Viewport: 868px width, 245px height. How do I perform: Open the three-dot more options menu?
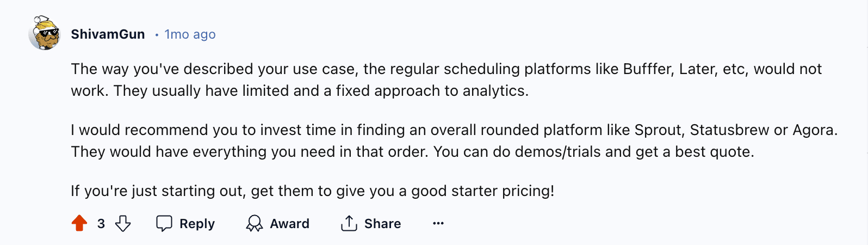438,223
